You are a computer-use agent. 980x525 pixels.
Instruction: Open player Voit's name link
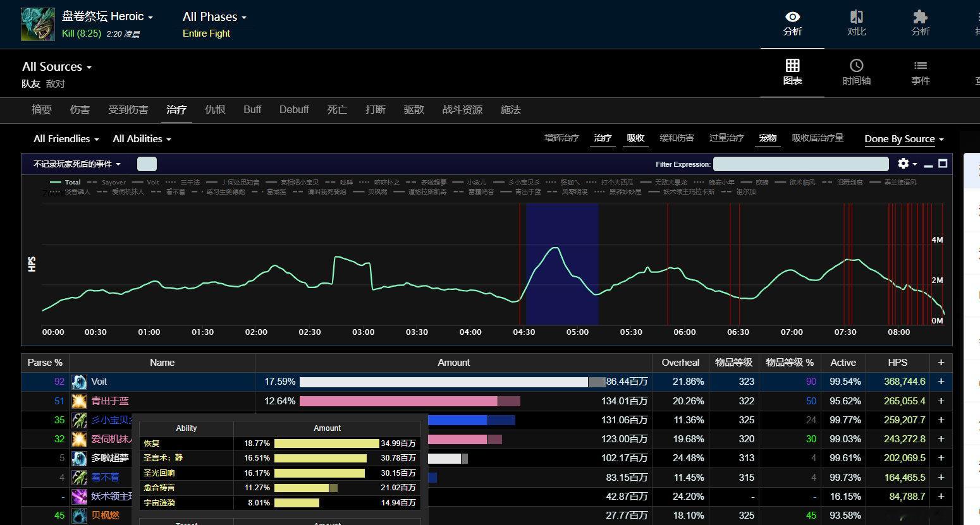(99, 382)
